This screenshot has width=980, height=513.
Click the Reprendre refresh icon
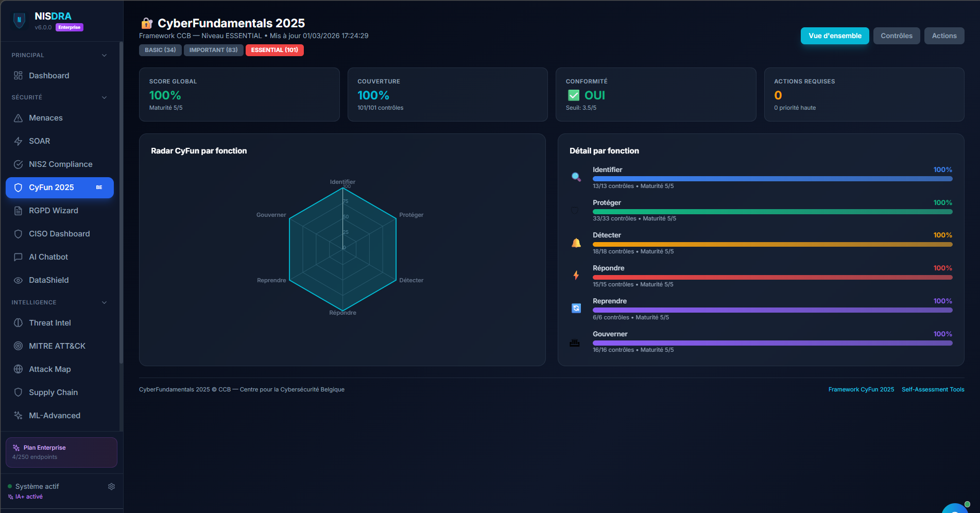point(576,308)
